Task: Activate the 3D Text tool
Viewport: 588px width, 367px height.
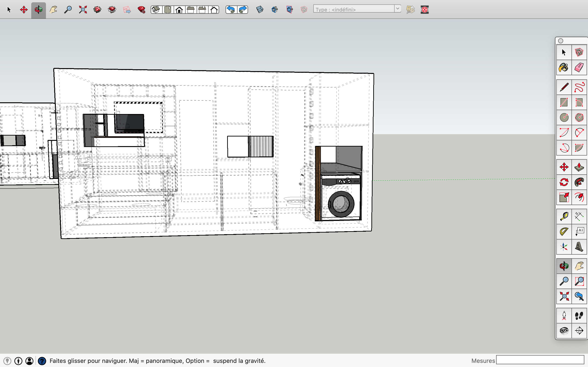Action: coord(579,247)
